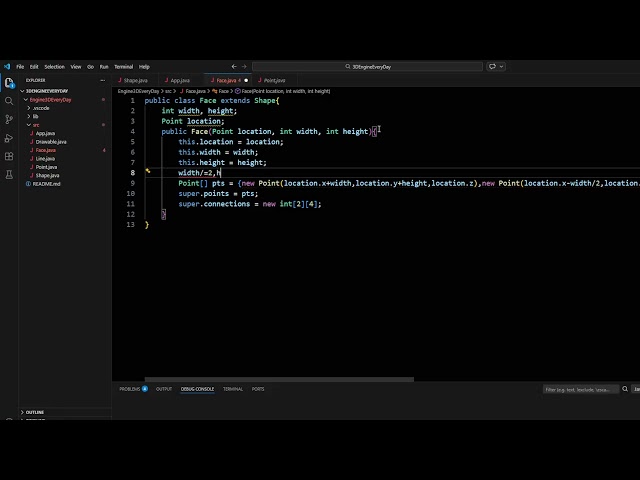
Task: Open the Run and Debug view
Action: [x=9, y=138]
